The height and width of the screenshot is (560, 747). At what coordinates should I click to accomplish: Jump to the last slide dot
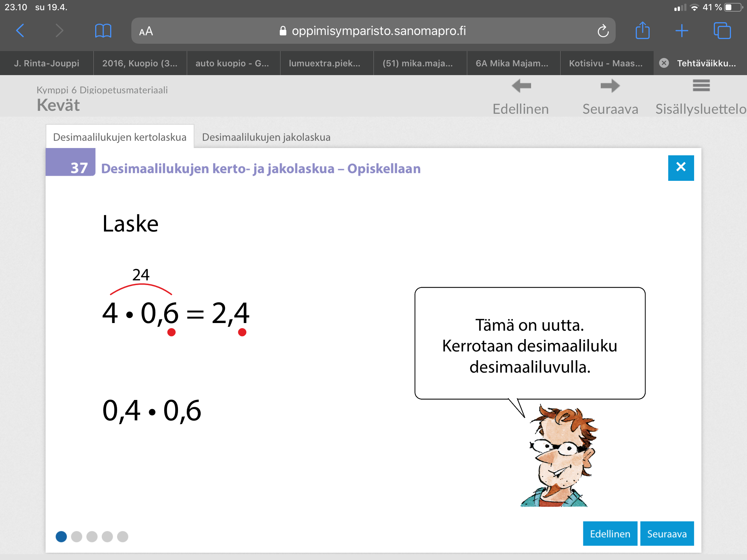(x=123, y=536)
